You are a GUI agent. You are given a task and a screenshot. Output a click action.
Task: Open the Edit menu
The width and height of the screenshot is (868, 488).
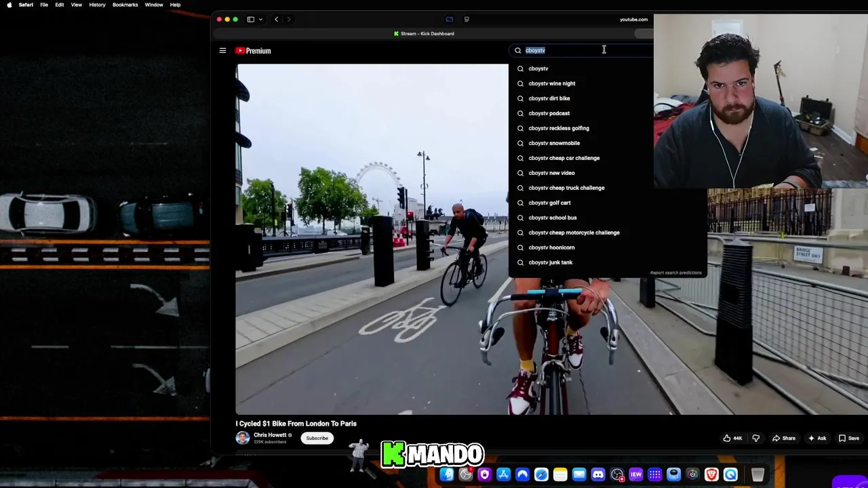click(60, 5)
